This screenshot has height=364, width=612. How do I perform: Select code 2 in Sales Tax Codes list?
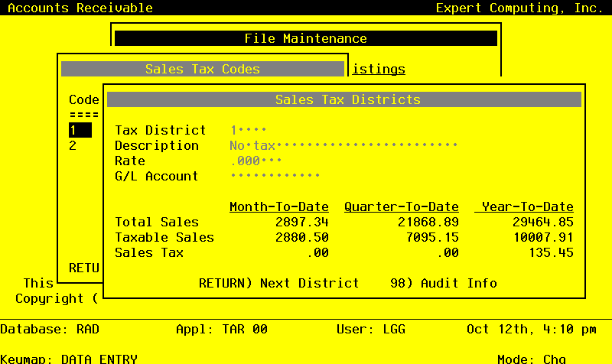pos(73,145)
